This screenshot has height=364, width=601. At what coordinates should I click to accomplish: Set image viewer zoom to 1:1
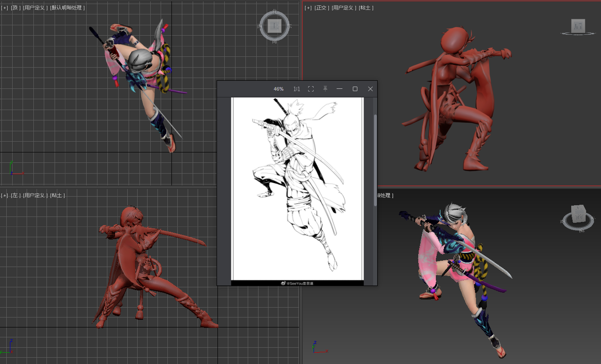[296, 89]
